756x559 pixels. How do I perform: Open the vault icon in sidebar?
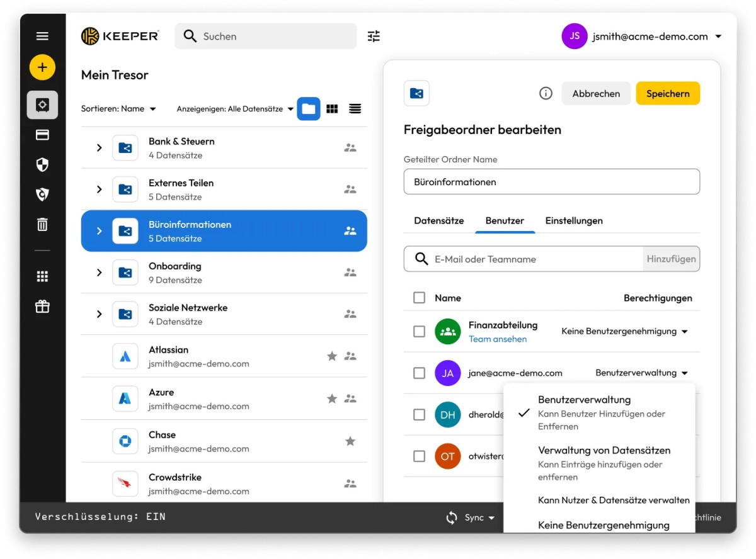[x=42, y=105]
